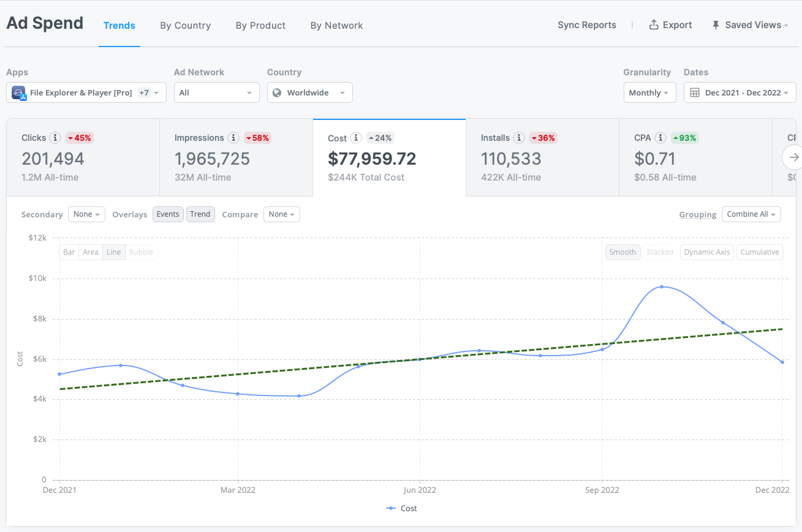The width and height of the screenshot is (802, 532).
Task: Click the CPA info icon
Action: [660, 138]
